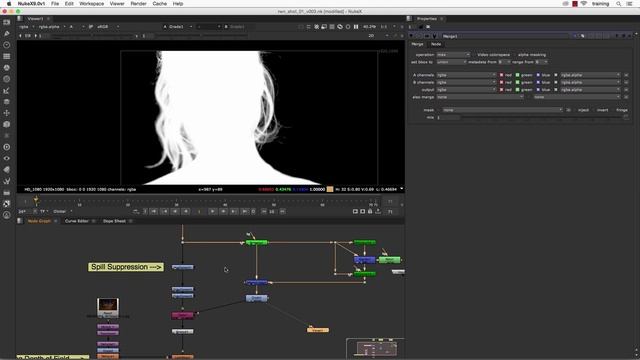Viewport: 640px width, 360px height.
Task: Open the Color nodes toolbar icon
Action: coord(7,68)
